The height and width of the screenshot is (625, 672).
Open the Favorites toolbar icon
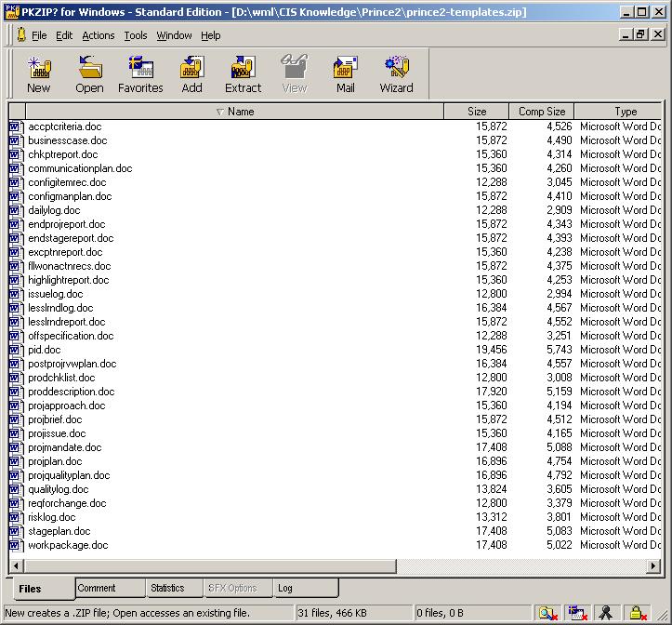click(140, 67)
